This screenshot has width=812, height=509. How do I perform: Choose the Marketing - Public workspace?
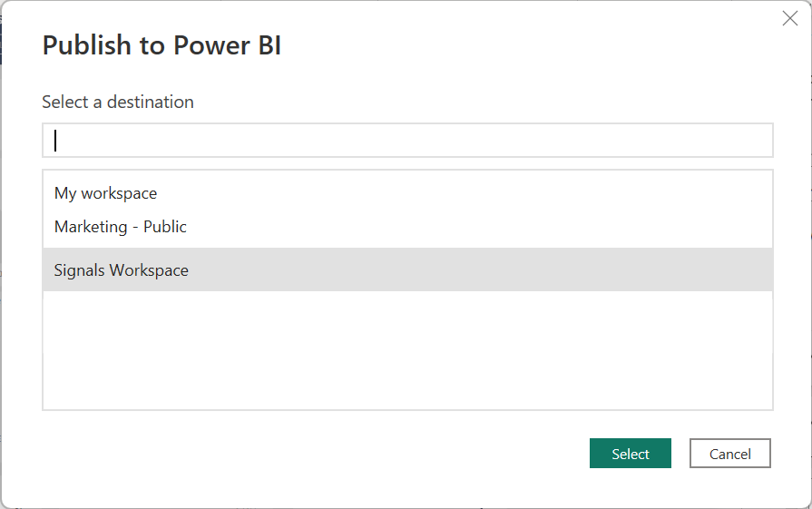[407, 227]
